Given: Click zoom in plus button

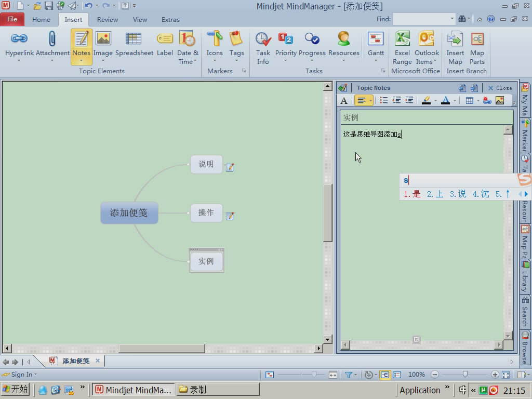Looking at the screenshot, I should [x=495, y=375].
